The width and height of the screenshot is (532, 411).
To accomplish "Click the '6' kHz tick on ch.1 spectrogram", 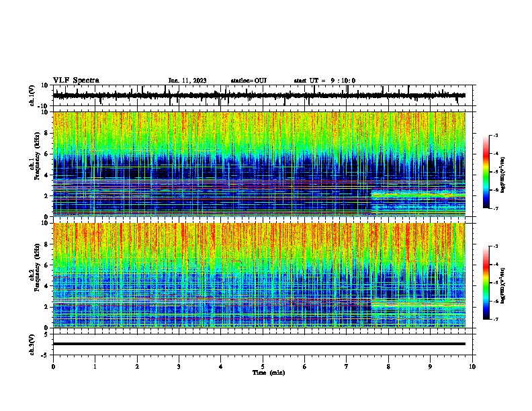I will coord(47,154).
